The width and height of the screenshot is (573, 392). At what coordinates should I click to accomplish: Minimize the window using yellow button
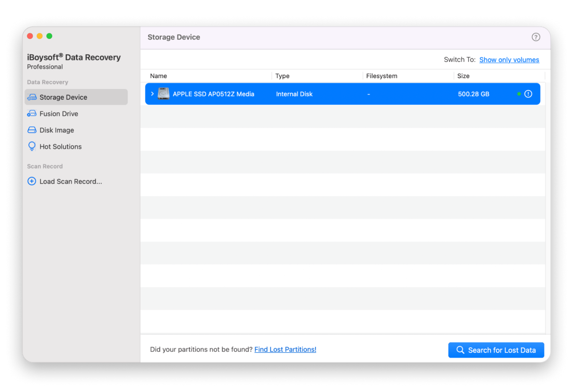[x=40, y=36]
